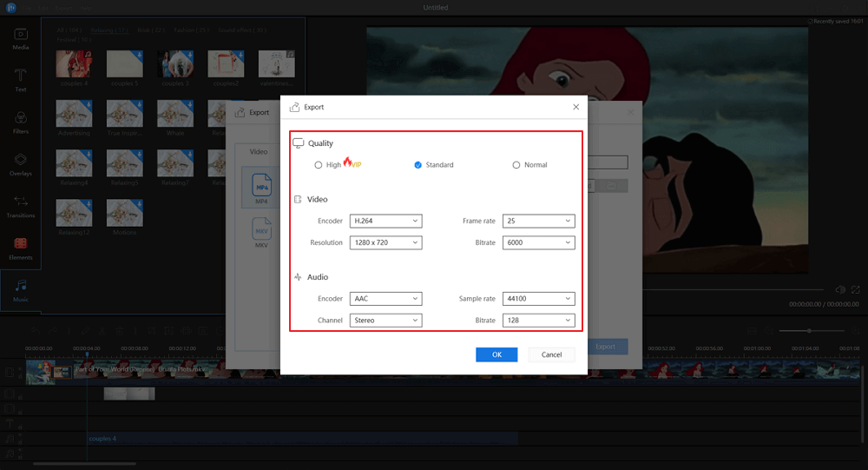Select the couples 4 music thumbnail
868x470 pixels.
(74, 63)
